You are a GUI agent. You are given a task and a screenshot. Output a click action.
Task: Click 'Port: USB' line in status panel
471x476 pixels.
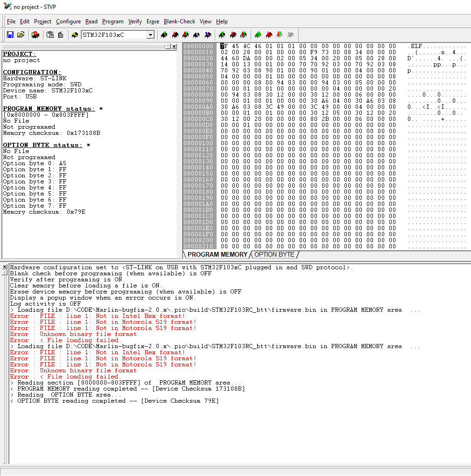pos(20,97)
